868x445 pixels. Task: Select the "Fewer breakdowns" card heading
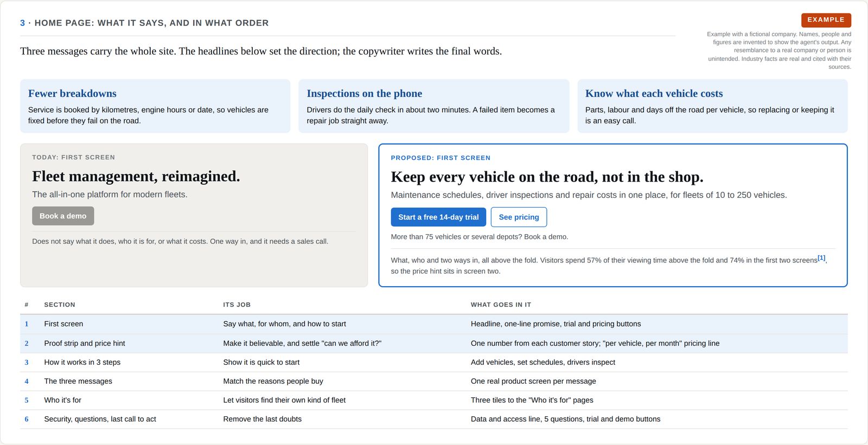tap(72, 93)
